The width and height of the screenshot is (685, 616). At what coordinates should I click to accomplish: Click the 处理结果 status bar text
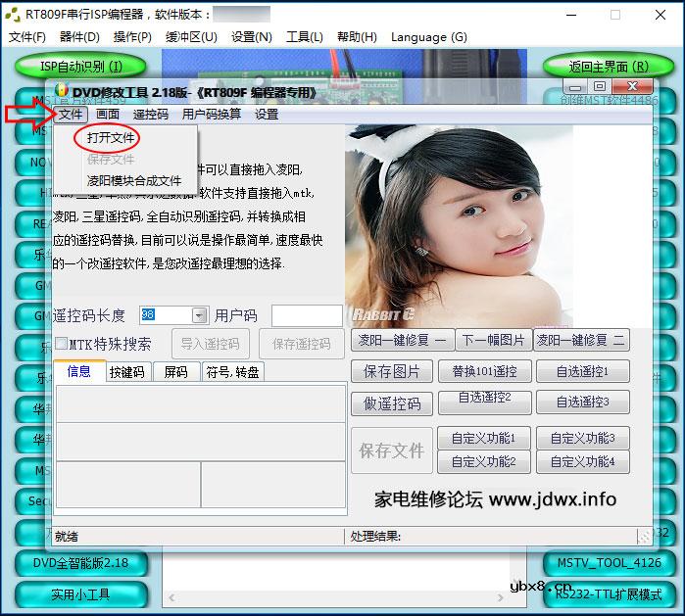(375, 536)
